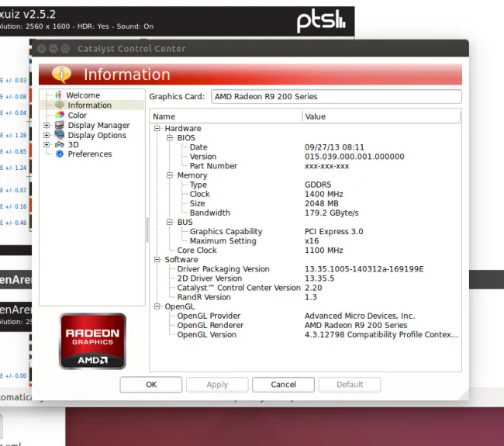Viewport: 504px width, 446px height.
Task: Click the Radeon Graphics AMD logo
Action: (x=92, y=341)
